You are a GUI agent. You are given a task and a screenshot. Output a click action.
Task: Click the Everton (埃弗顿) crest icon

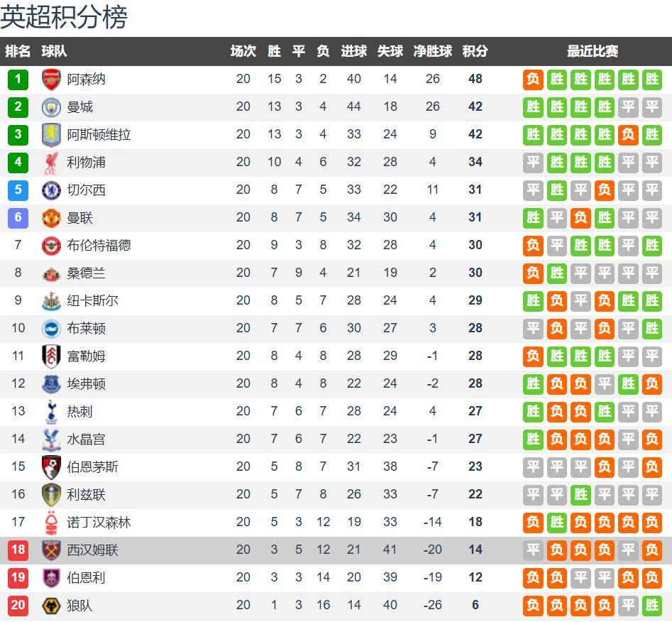(x=52, y=383)
